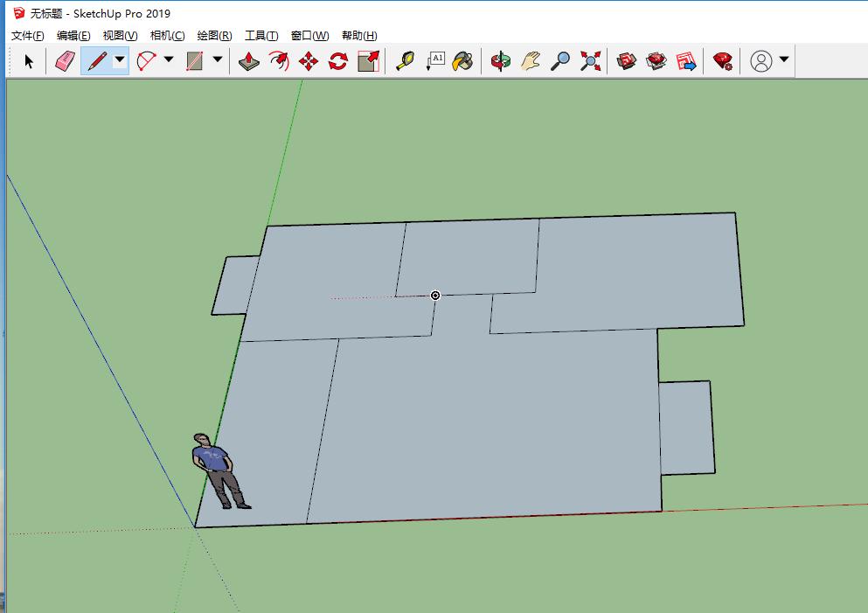
Task: Open the Arc tool dropdown arrow
Action: pyautogui.click(x=169, y=61)
